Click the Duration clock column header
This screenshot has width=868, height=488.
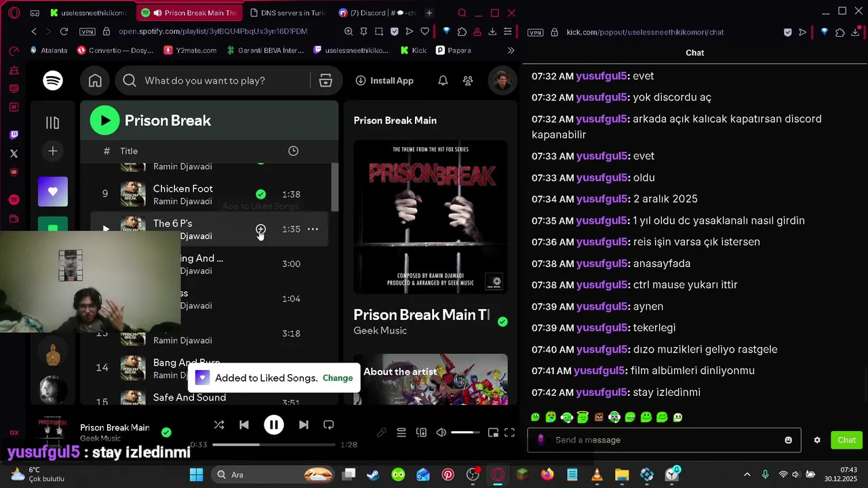(293, 151)
